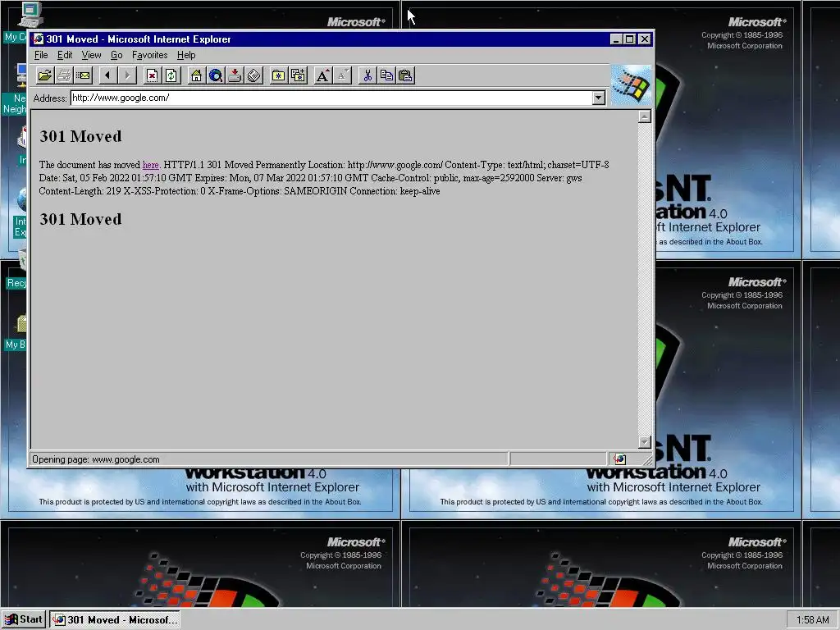Click Add to Favorites toolbar icon
Screen dimensions: 840x630
[298, 75]
